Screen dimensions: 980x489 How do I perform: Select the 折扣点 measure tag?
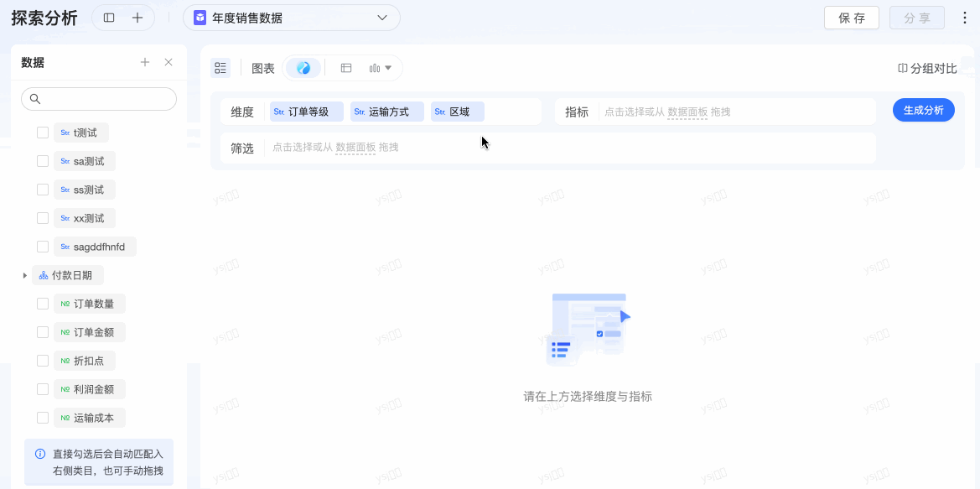(85, 361)
